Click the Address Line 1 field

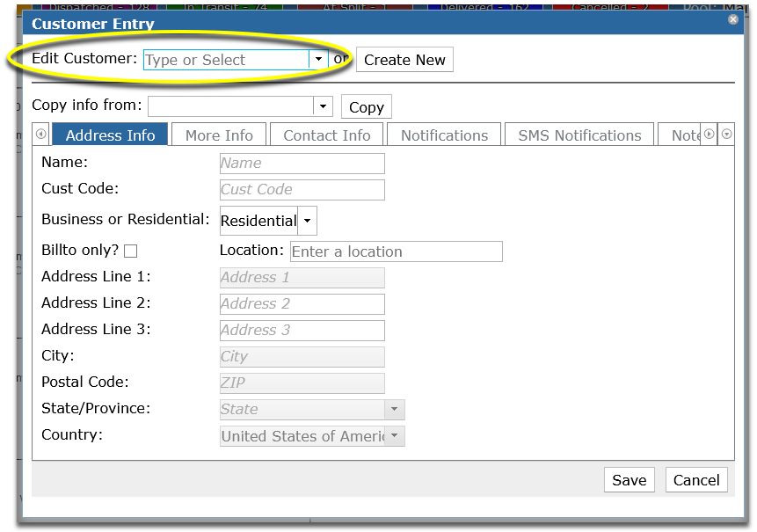[x=302, y=278]
